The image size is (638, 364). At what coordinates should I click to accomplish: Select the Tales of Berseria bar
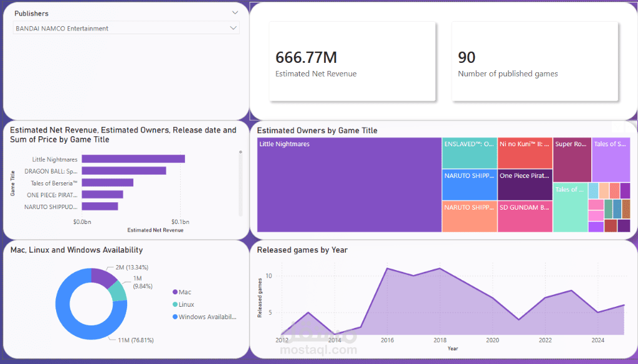[109, 182]
